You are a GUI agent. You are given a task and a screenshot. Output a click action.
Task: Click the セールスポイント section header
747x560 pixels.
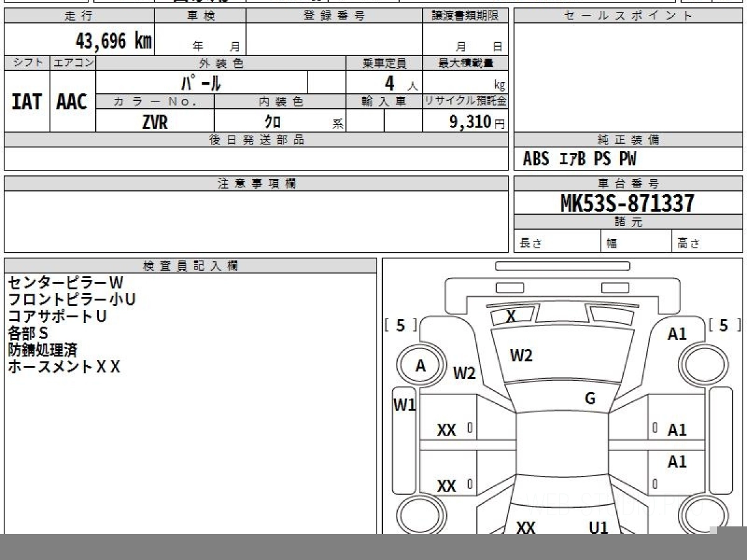pos(627,16)
